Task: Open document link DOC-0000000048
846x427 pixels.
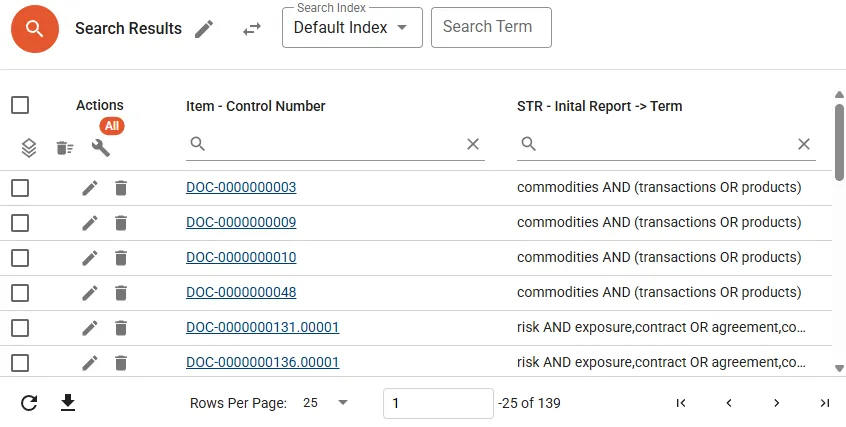Action: (x=241, y=293)
